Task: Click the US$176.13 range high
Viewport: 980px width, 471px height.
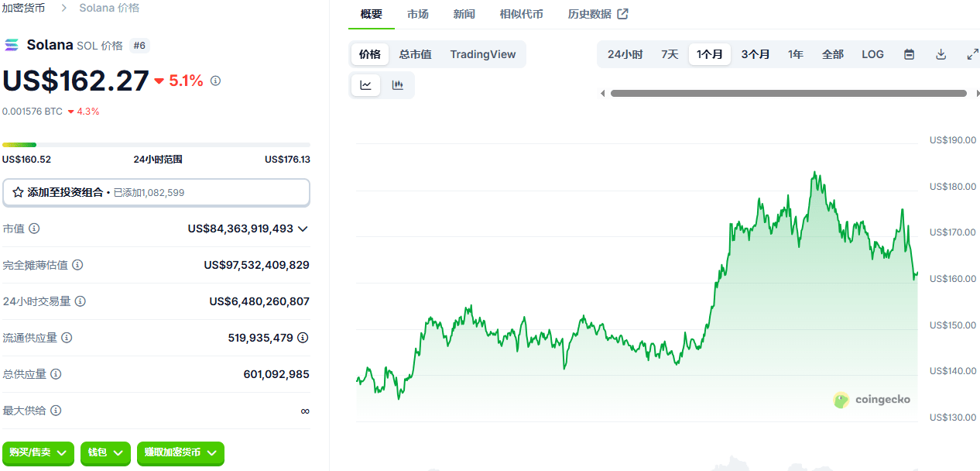Action: click(287, 160)
